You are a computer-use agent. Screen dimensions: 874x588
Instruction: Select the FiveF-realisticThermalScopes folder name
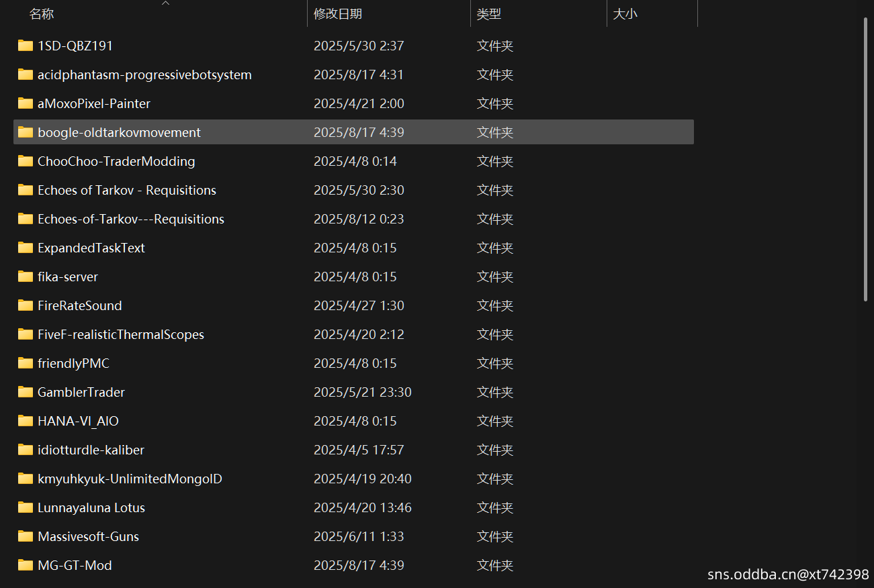coord(121,334)
